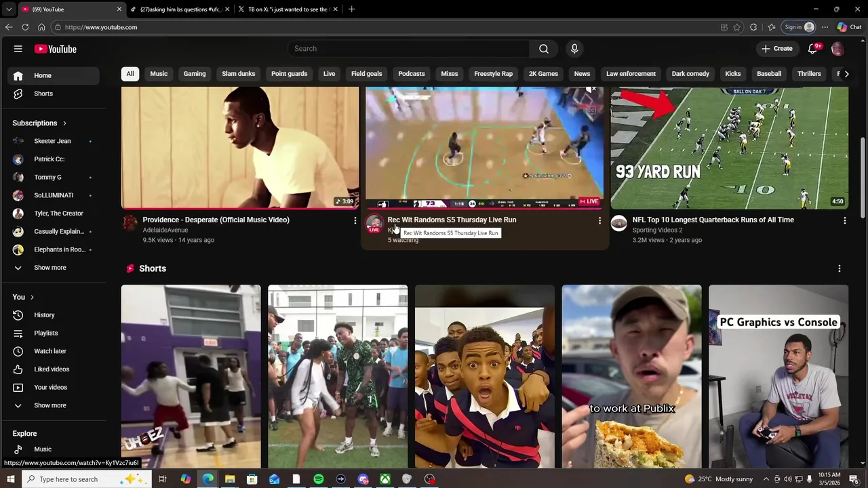Switch to the TikTok browser tab
This screenshot has width=868, height=488.
(180, 9)
